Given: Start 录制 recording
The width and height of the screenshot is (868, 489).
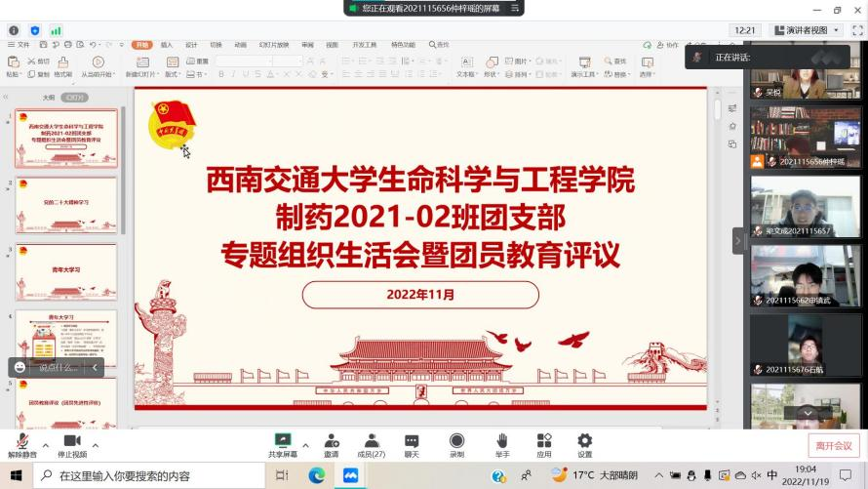Looking at the screenshot, I should 456,441.
